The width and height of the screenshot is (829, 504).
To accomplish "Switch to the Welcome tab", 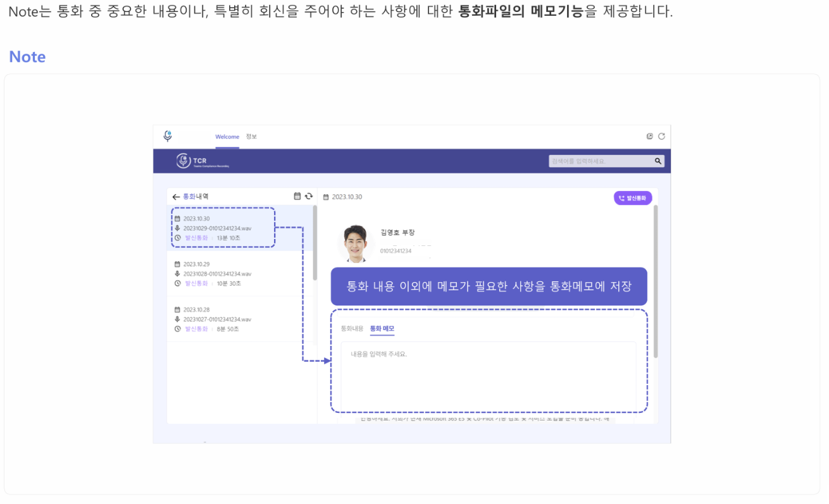I will point(227,137).
